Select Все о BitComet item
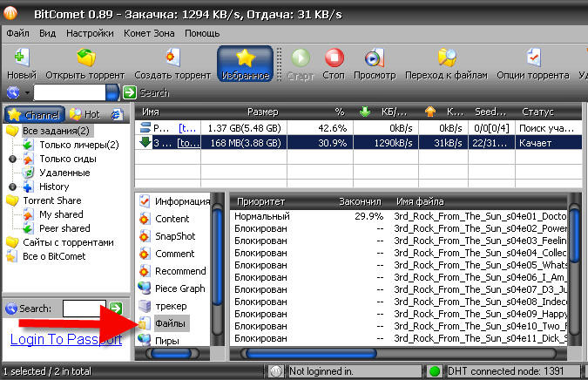Image resolution: width=588 pixels, height=380 pixels. click(54, 256)
